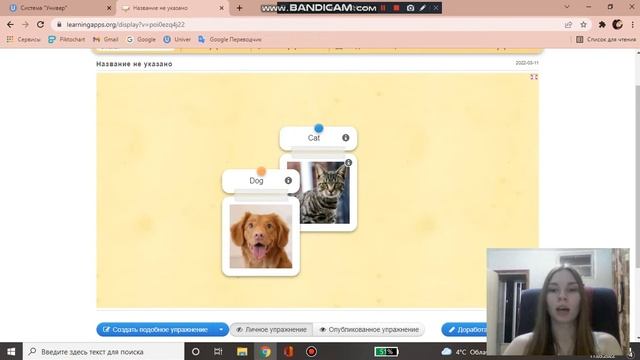
Task: Open the browser profile avatar
Action: (617, 24)
